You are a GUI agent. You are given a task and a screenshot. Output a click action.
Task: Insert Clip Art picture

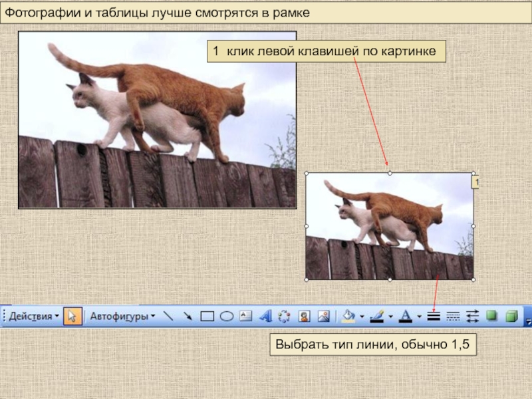[x=305, y=316]
